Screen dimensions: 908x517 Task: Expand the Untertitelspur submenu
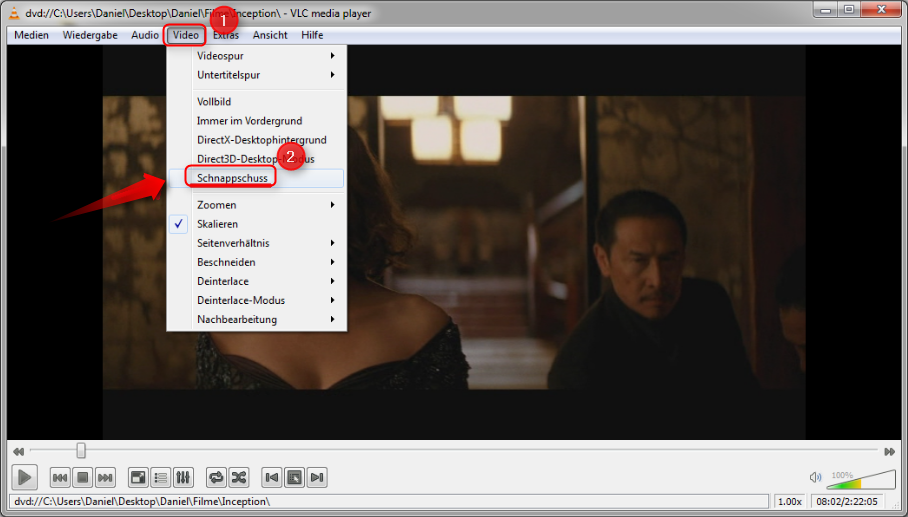[257, 75]
